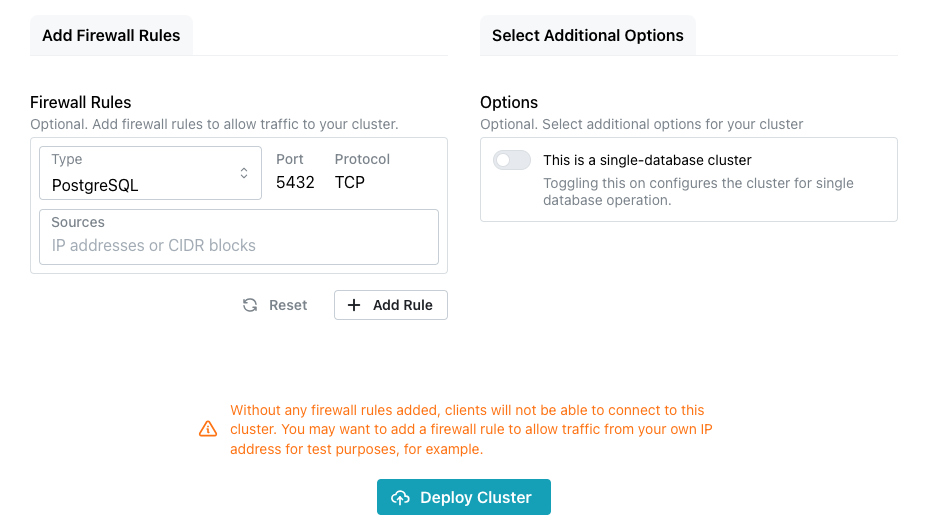Click the Protocol value TCP

pyautogui.click(x=349, y=182)
